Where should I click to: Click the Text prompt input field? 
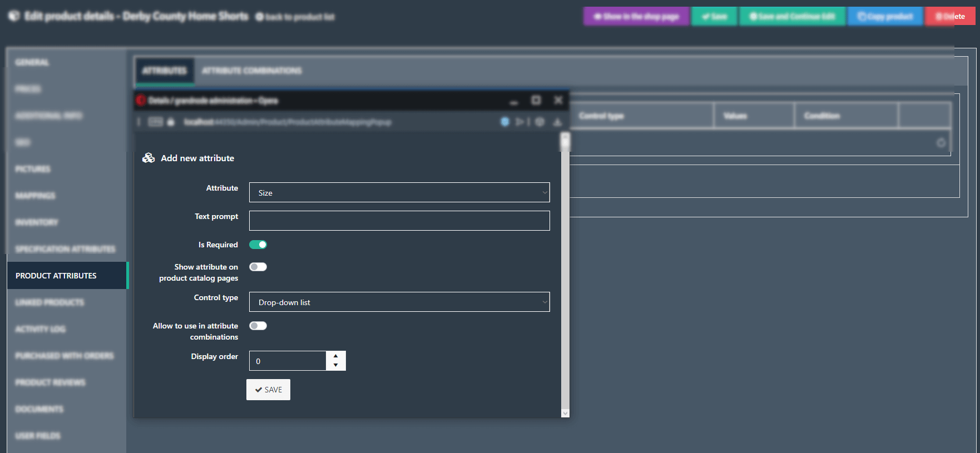[x=399, y=221]
